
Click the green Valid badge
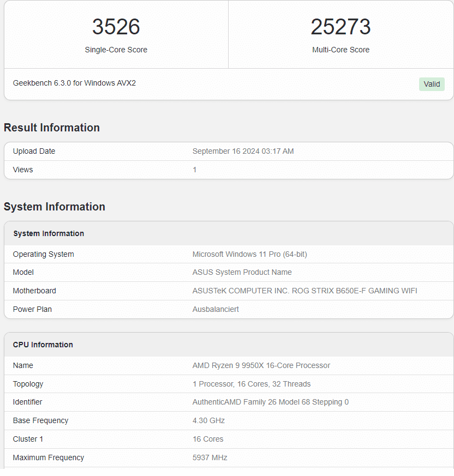[x=432, y=84]
